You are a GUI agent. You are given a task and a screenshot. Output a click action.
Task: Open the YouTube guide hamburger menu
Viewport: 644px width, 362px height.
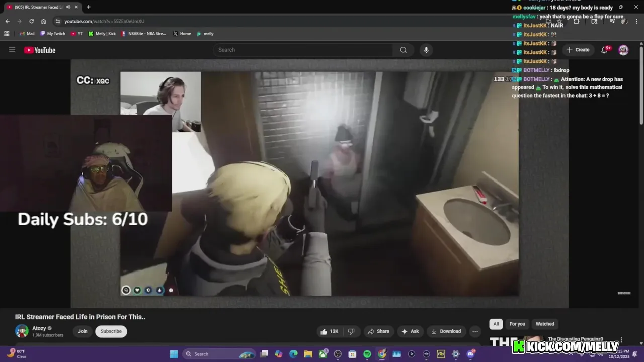[x=12, y=50]
